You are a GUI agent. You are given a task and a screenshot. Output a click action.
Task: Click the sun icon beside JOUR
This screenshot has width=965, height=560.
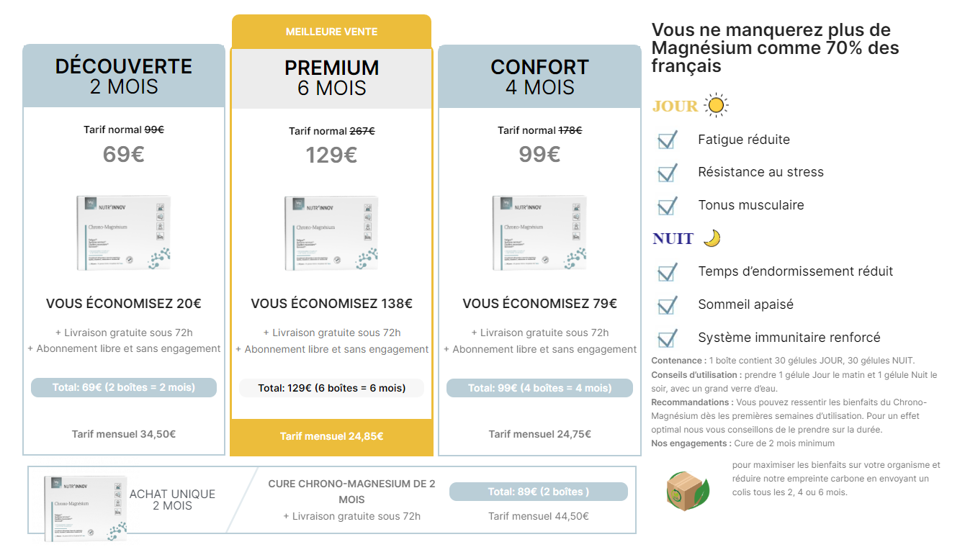pos(716,106)
